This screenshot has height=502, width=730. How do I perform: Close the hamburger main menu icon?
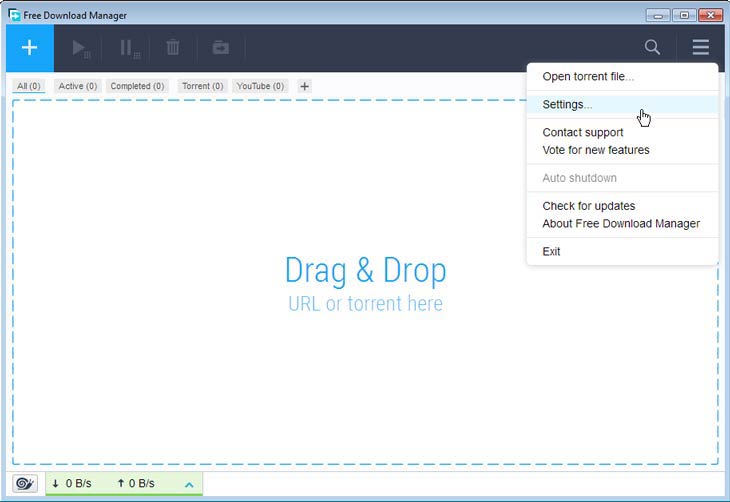pyautogui.click(x=700, y=47)
